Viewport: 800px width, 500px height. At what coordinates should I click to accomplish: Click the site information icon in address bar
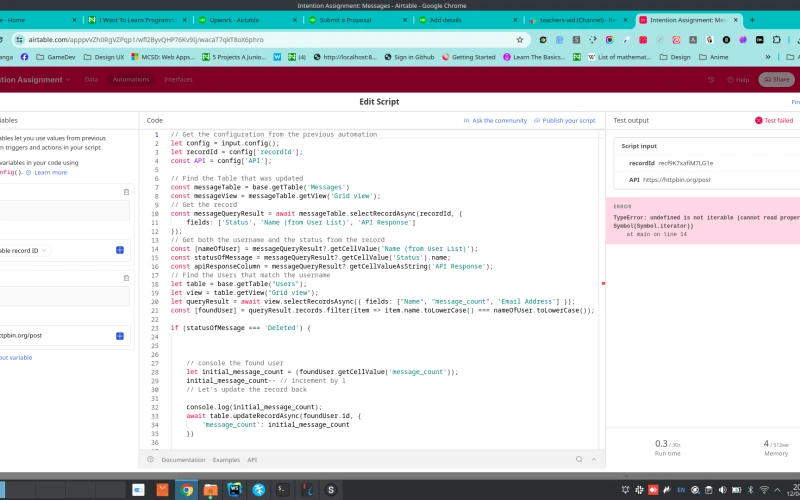(19, 40)
